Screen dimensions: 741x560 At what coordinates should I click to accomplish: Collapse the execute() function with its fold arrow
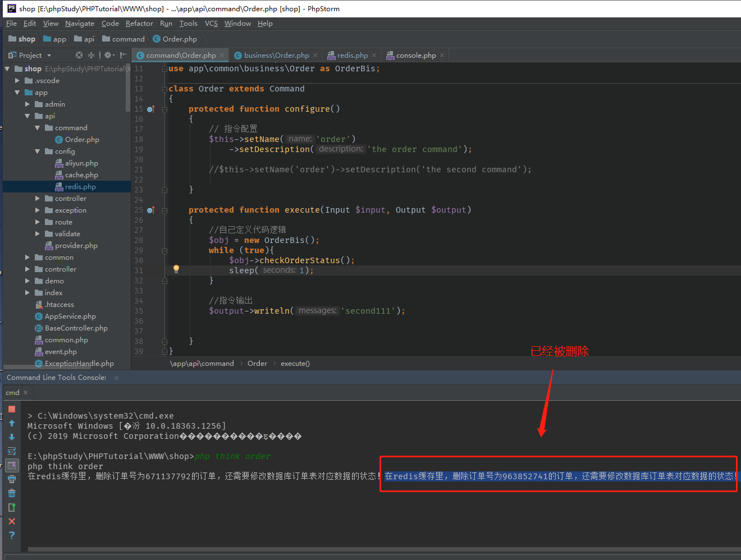pyautogui.click(x=164, y=210)
